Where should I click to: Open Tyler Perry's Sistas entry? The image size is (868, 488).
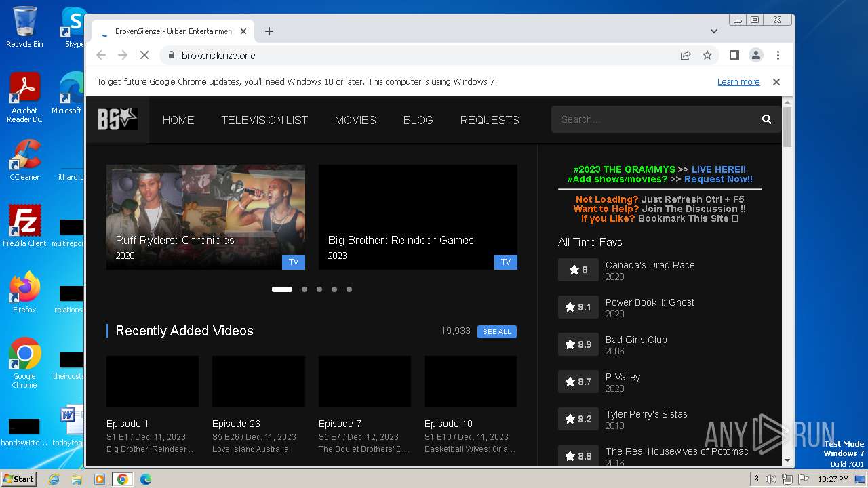tap(646, 414)
